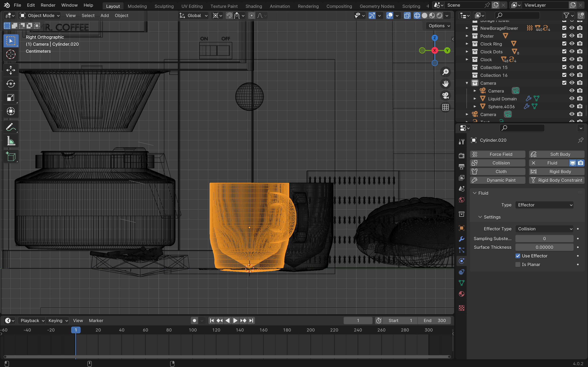Disable NewBorageFlower in renders
588x367 pixels.
580,28
